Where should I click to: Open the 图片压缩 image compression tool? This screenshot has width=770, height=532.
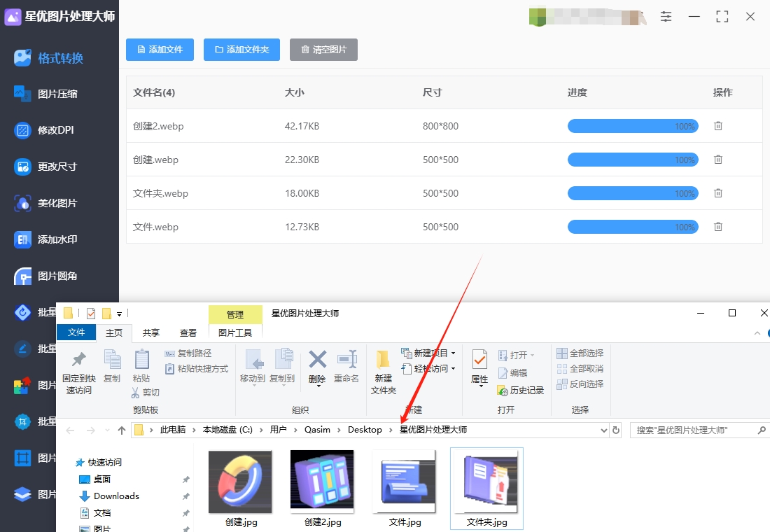coord(45,94)
